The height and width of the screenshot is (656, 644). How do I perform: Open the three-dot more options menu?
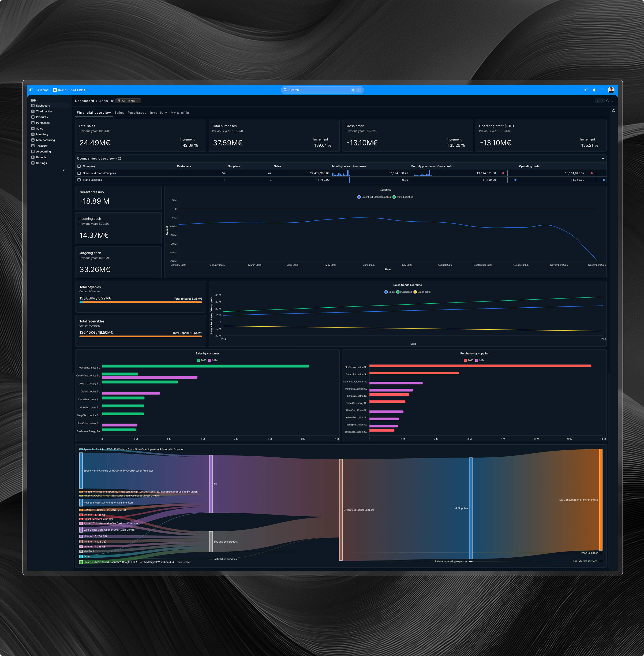click(x=613, y=101)
